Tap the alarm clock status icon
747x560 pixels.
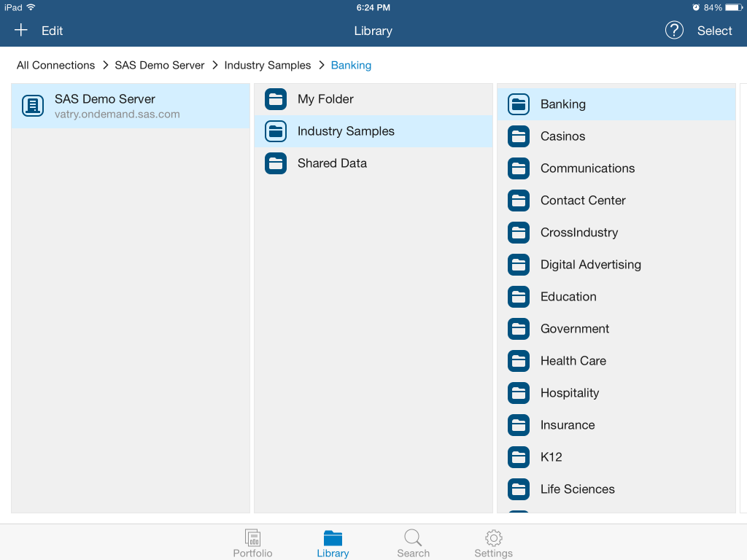click(x=696, y=7)
